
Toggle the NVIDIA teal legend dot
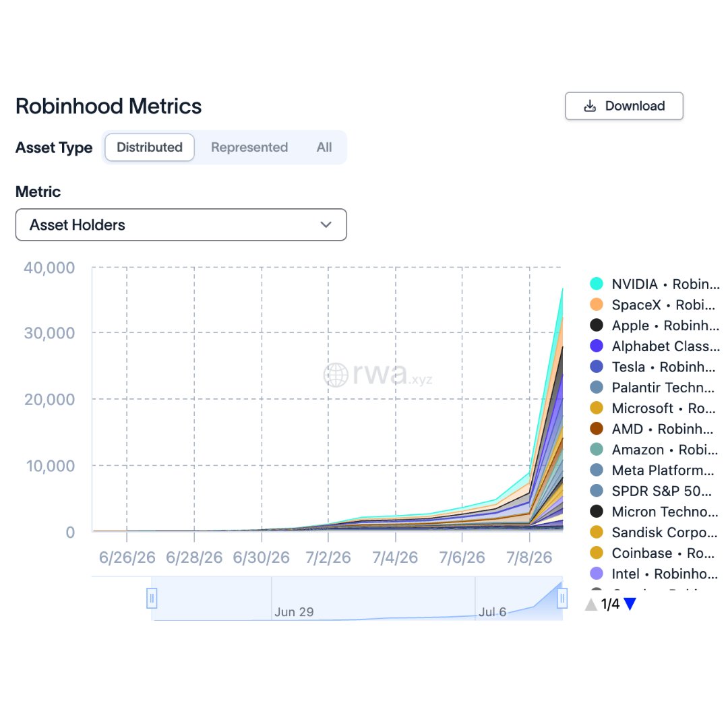[x=596, y=284]
